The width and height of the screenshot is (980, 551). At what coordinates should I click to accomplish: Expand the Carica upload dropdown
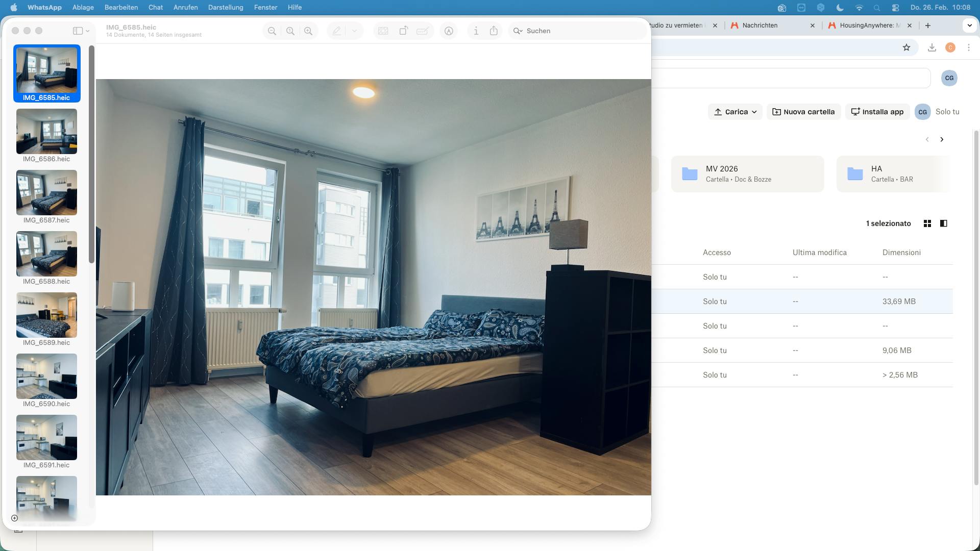pos(754,112)
